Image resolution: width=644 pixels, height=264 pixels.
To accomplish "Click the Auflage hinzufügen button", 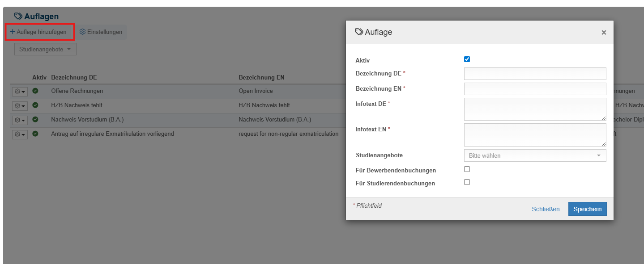I will point(39,32).
